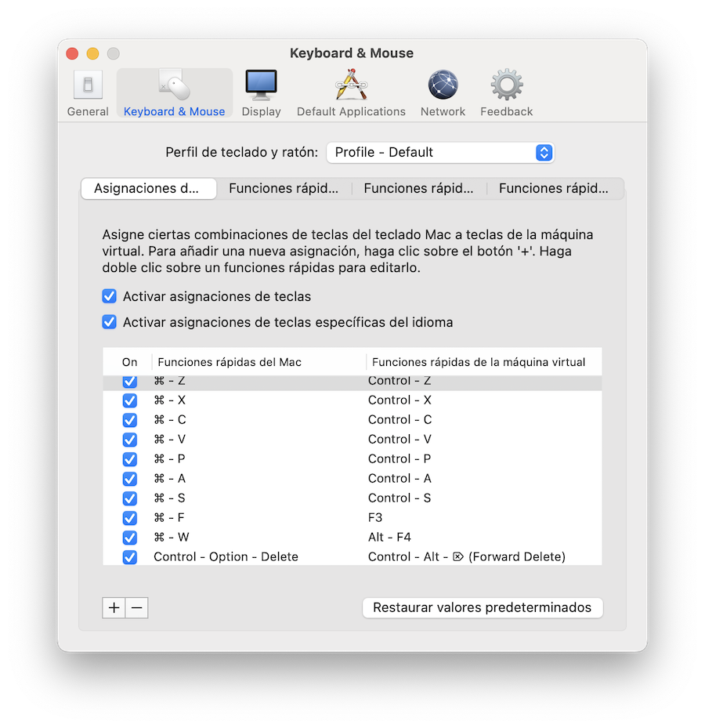Image resolution: width=705 pixels, height=728 pixels.
Task: Open the Feedback pane
Action: click(x=506, y=93)
